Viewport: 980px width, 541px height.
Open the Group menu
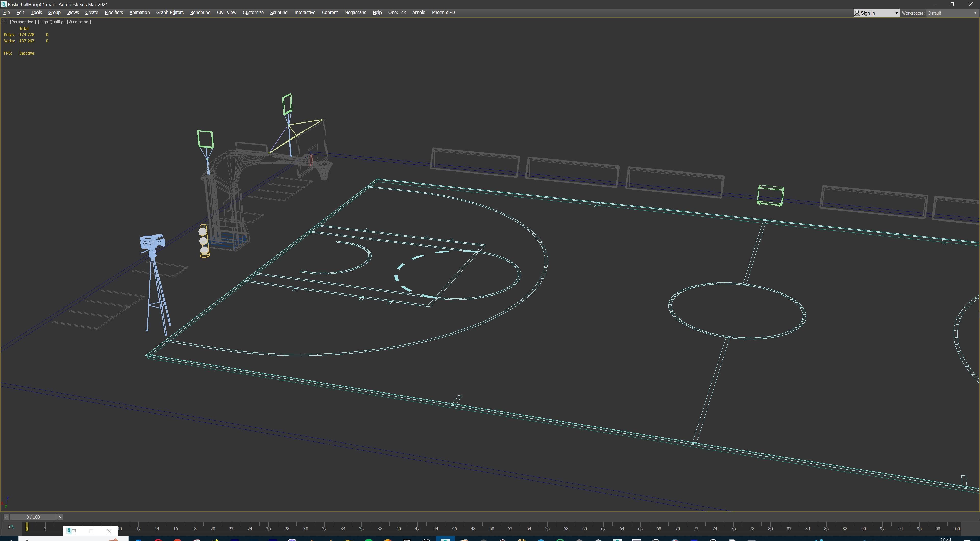54,13
